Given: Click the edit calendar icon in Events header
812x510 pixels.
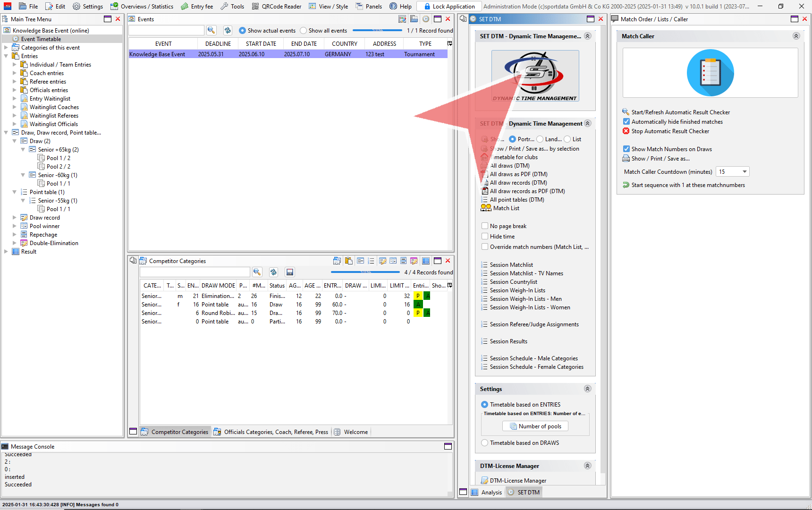Looking at the screenshot, I should point(402,19).
